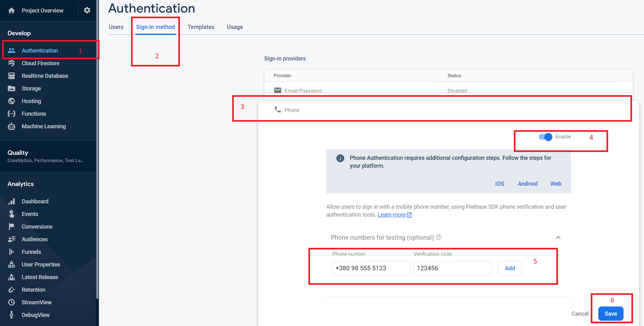The width and height of the screenshot is (644, 326).
Task: Open Events from the sidebar
Action: click(x=30, y=214)
